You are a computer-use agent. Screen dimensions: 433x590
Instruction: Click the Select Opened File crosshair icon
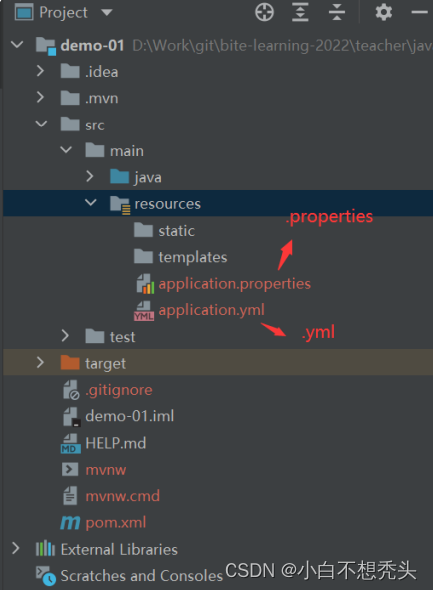[x=264, y=12]
